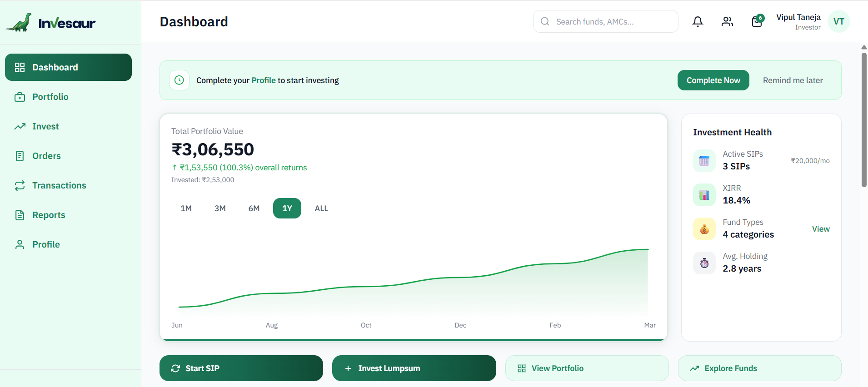Image resolution: width=868 pixels, height=387 pixels.
Task: Open the notifications bell
Action: pos(698,21)
